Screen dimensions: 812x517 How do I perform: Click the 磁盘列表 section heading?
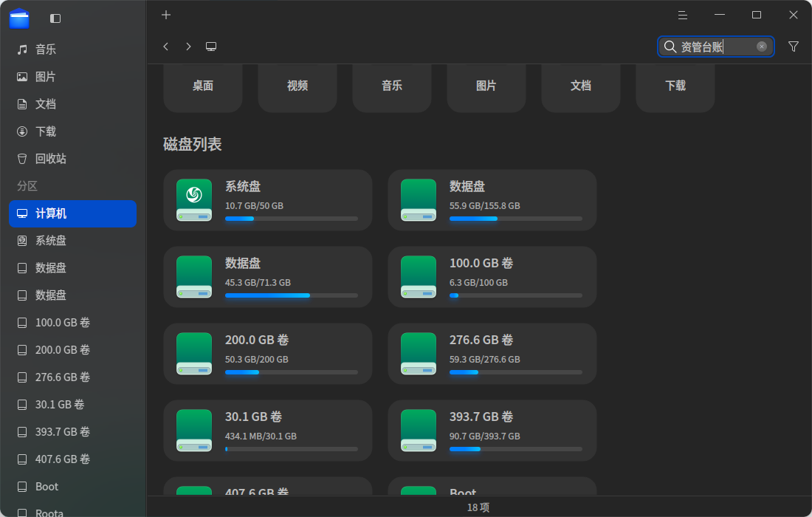point(193,144)
